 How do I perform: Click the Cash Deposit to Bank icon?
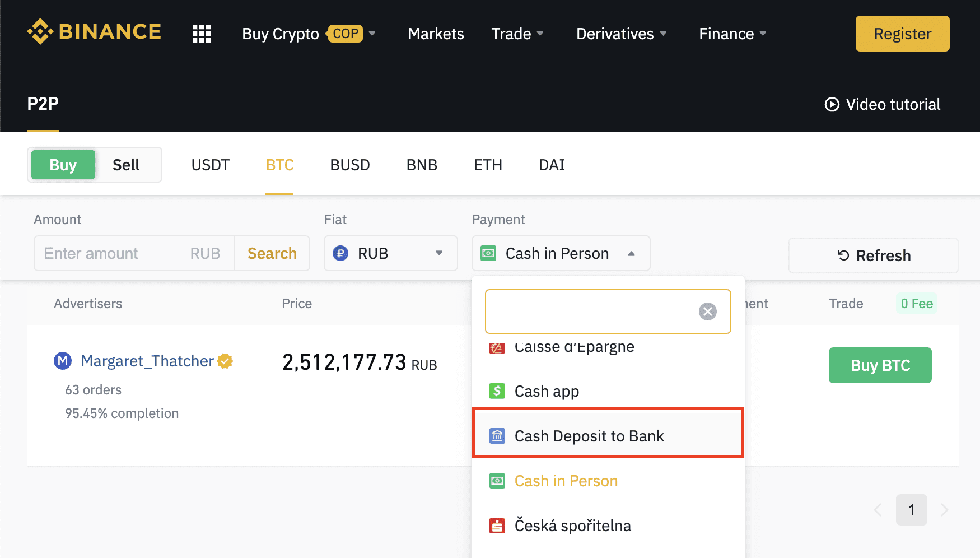click(x=497, y=435)
